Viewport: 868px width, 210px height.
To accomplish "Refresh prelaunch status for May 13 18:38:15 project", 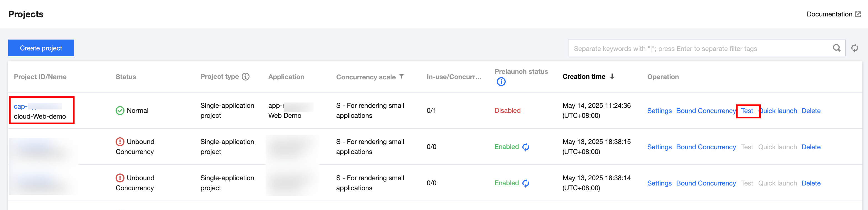I will click(x=526, y=147).
